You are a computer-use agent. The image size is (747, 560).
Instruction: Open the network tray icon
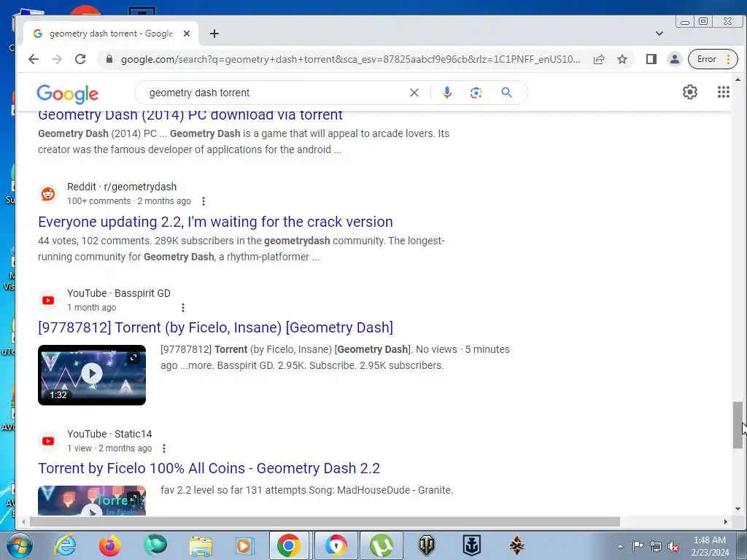[656, 547]
